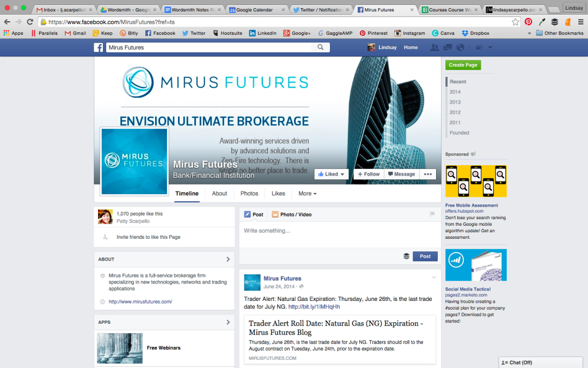This screenshot has height=368, width=588.
Task: Bookmark this page with the star icon
Action: pos(516,22)
